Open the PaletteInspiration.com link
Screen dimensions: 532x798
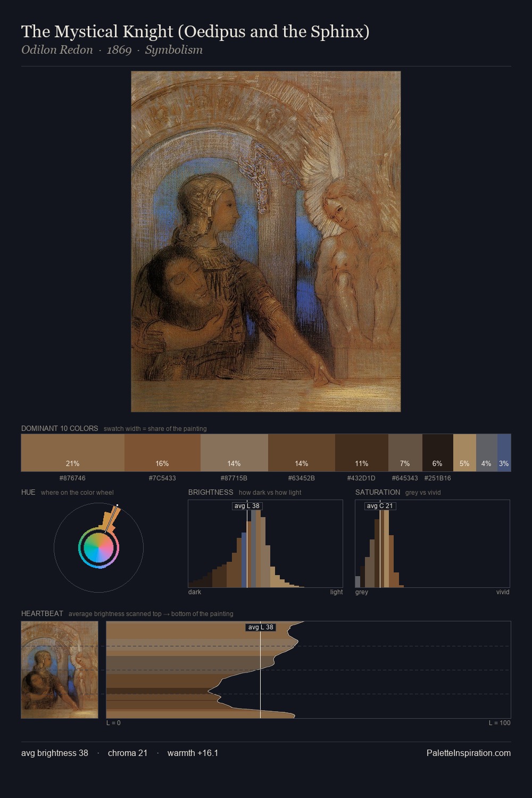[x=469, y=753]
